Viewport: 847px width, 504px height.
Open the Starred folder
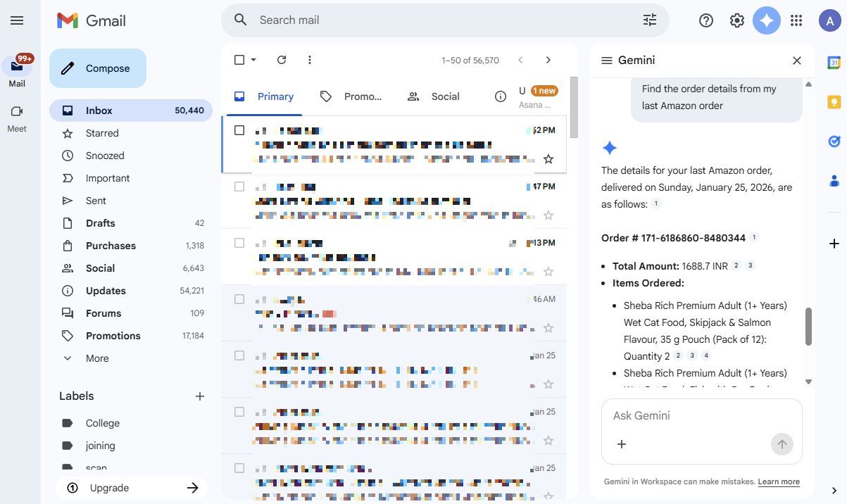(x=131, y=133)
